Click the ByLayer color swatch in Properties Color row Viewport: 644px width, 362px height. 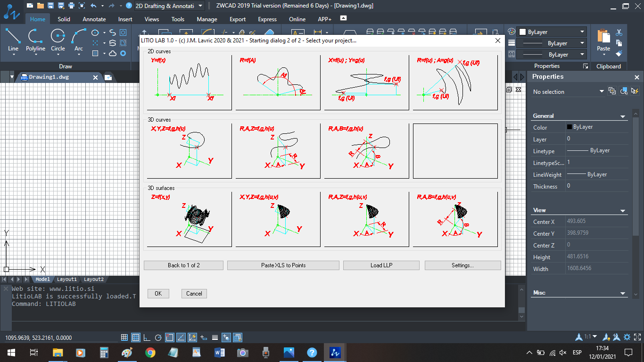(570, 127)
